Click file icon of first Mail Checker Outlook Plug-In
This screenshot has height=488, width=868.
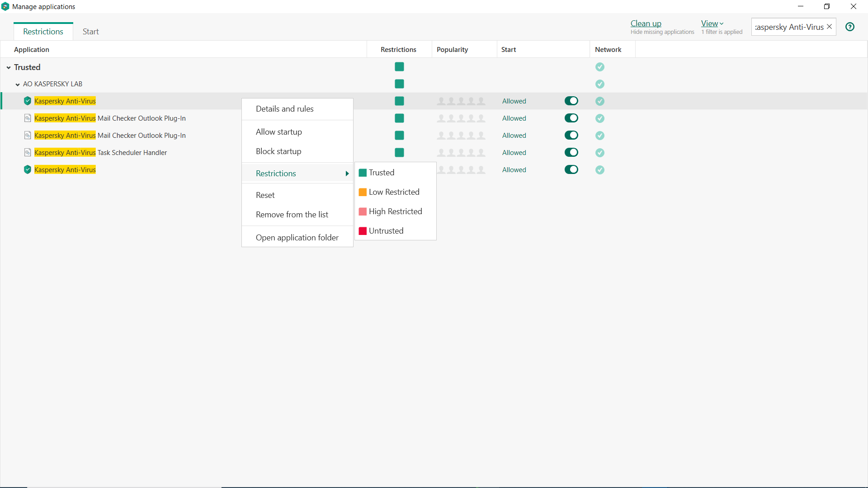pyautogui.click(x=28, y=118)
